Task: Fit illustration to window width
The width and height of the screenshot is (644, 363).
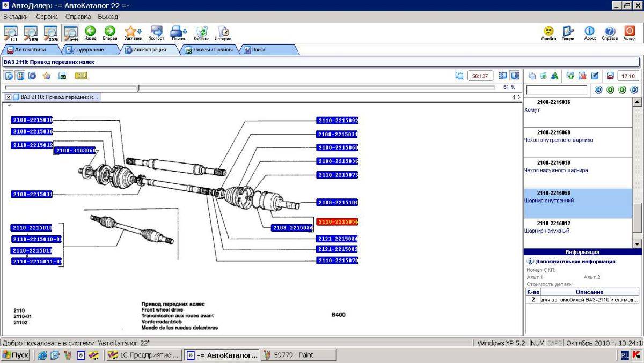Action: tap(71, 33)
